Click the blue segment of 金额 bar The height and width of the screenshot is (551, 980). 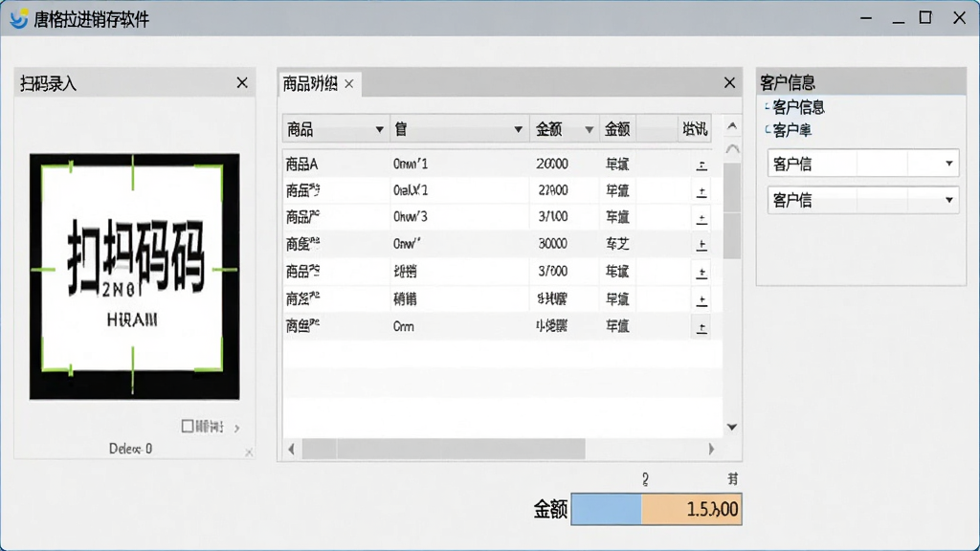[606, 509]
